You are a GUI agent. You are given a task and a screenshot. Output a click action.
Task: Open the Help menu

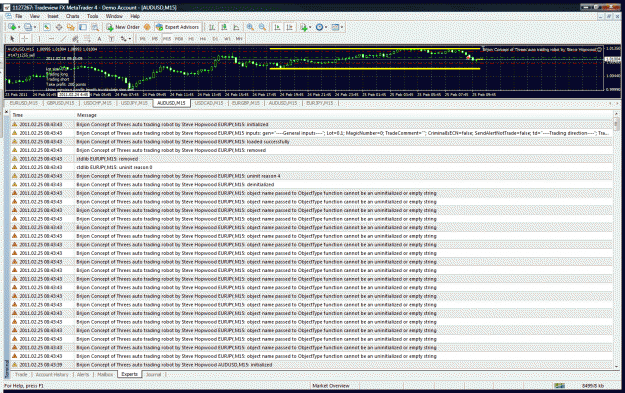pyautogui.click(x=135, y=16)
